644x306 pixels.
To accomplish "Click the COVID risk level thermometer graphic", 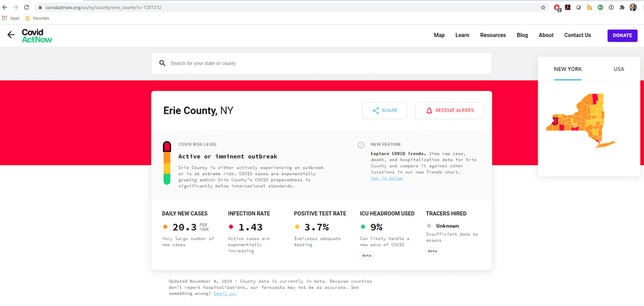I will 167,163.
